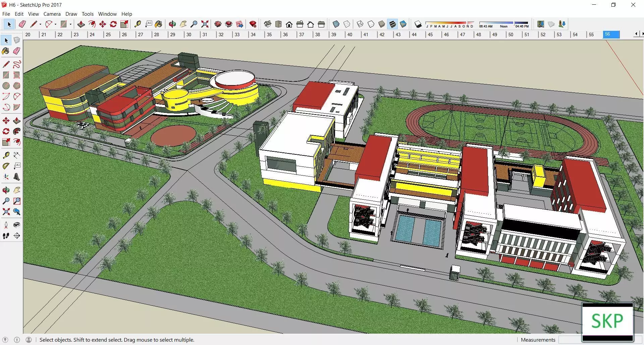Select the Scale tool in top toolbar

pos(124,24)
